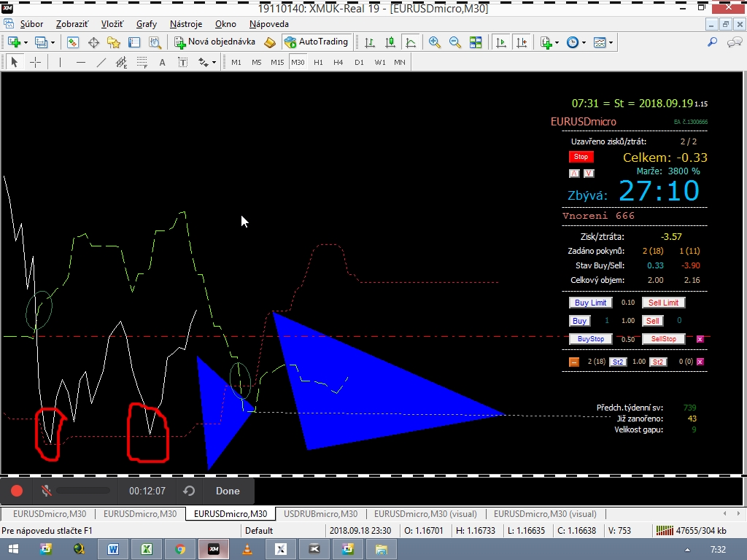Open the Zobraziť menu
This screenshot has width=747, height=560.
(x=72, y=24)
